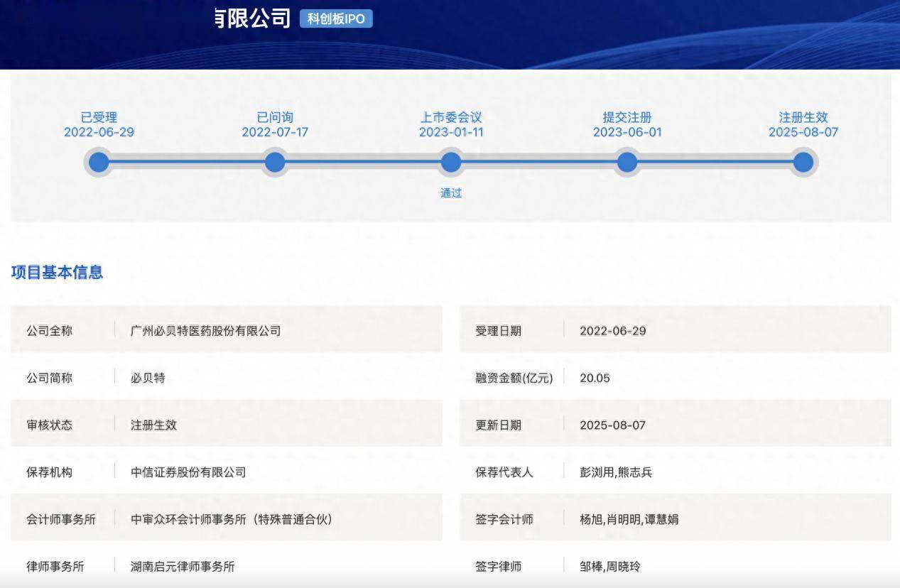The height and width of the screenshot is (588, 900).
Task: Select the 已问询 timeline node
Action: point(275,163)
